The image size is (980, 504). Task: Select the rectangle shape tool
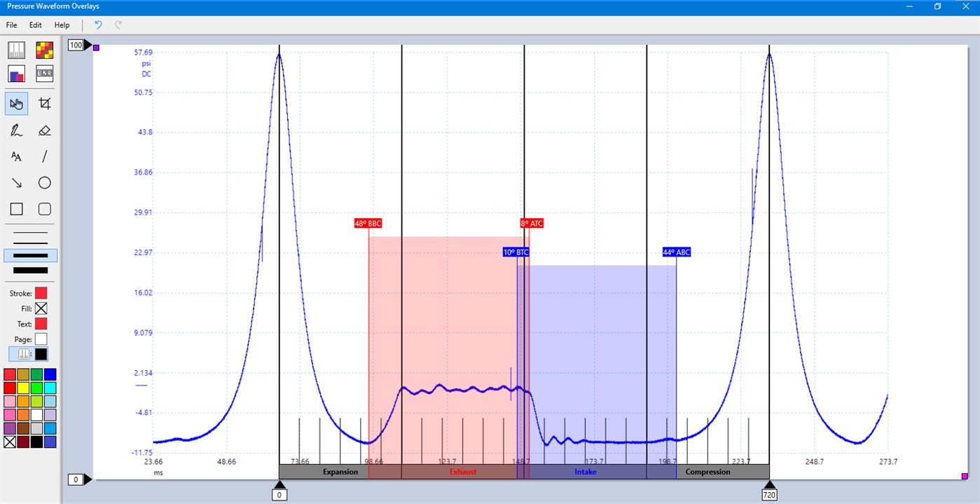16,208
